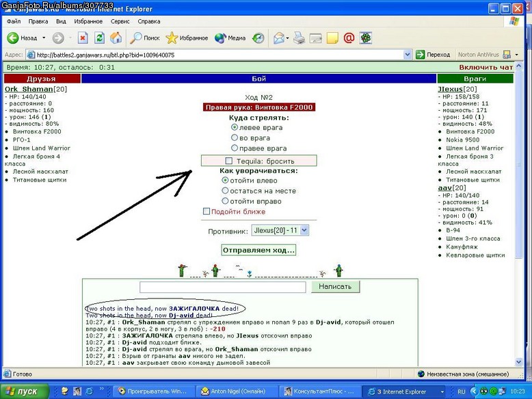
Task: Click the RU language indicator
Action: coord(462,391)
